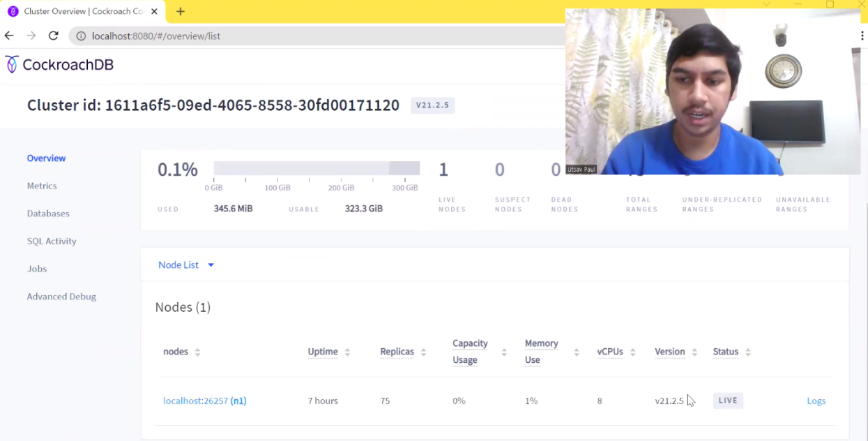Click the Nodes (1) heading

pyautogui.click(x=183, y=308)
